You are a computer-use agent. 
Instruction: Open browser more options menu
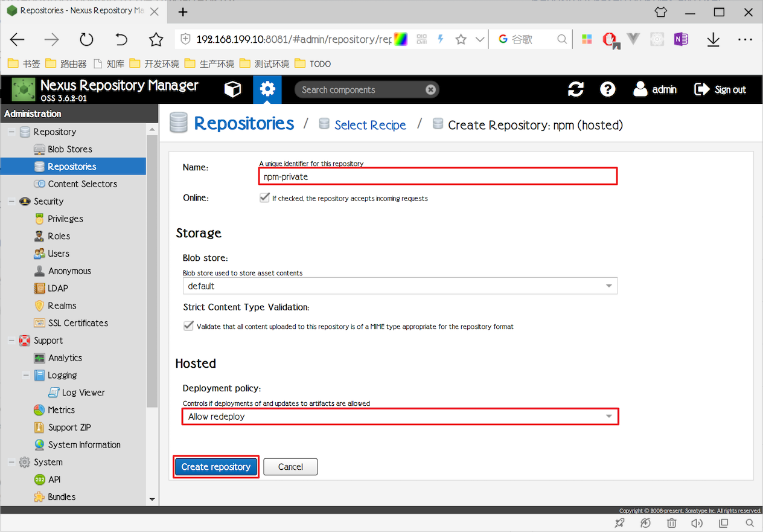click(x=745, y=40)
